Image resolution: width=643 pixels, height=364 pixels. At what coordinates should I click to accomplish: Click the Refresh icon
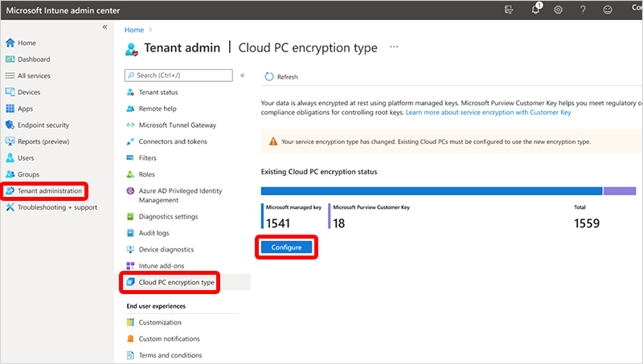[x=268, y=77]
